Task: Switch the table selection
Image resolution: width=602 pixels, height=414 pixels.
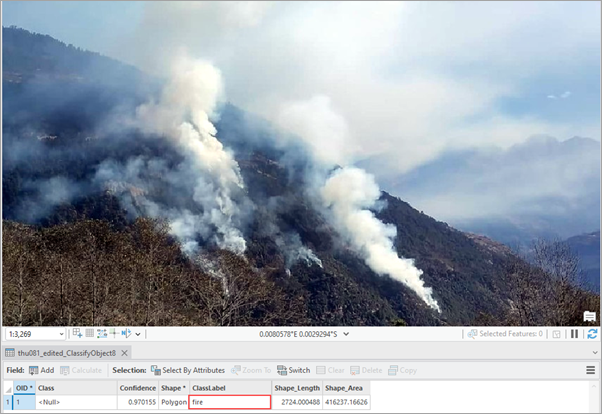Action: coord(293,370)
